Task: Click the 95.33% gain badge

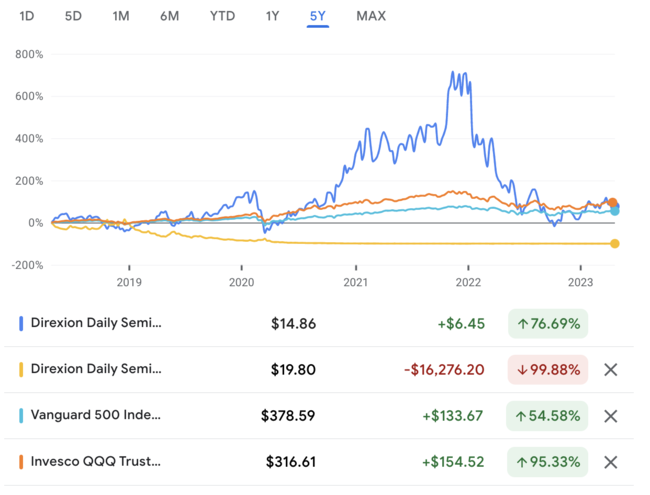Action: (x=547, y=462)
